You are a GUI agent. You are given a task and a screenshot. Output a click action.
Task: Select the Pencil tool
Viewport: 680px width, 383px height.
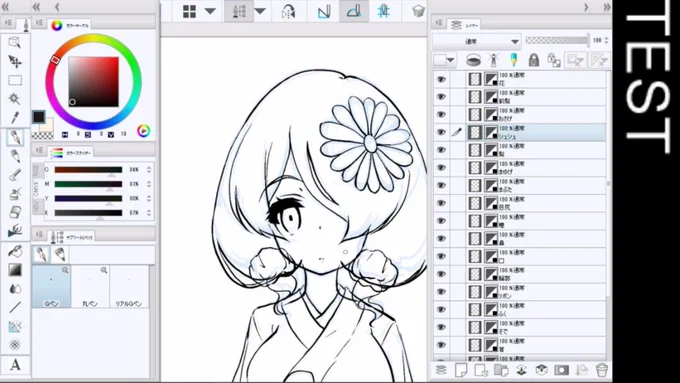(15, 156)
